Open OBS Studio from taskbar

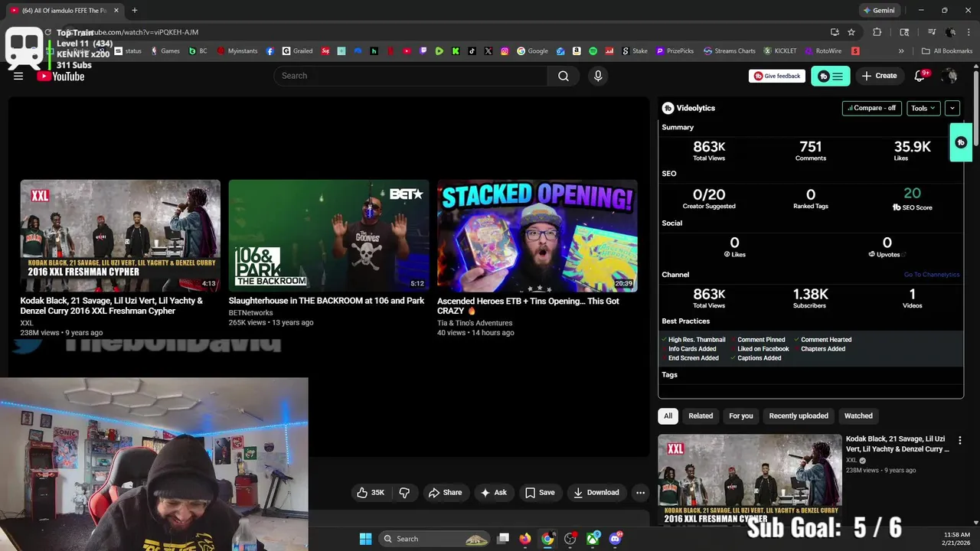point(570,539)
